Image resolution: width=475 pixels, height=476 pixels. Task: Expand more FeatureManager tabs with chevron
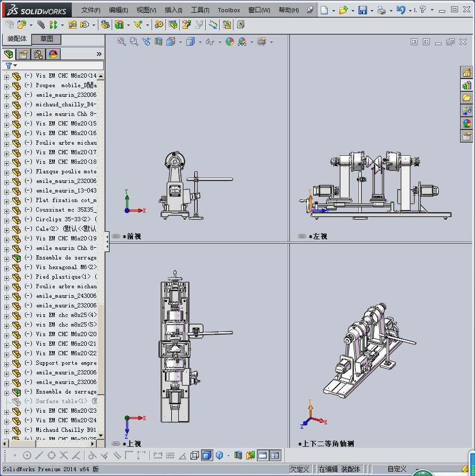click(x=99, y=54)
